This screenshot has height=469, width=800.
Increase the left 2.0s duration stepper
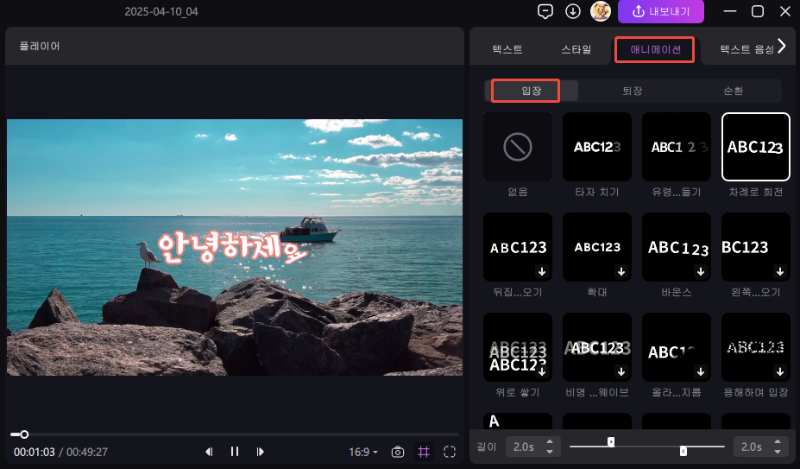click(x=549, y=442)
